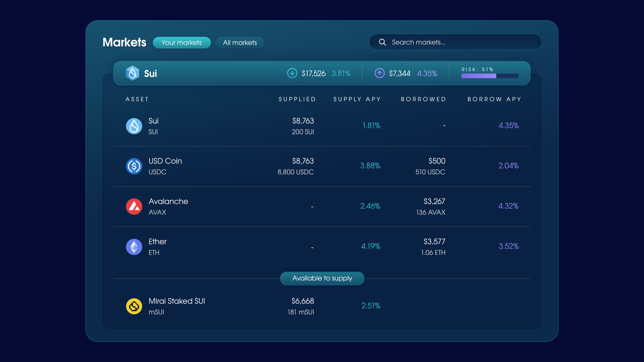Viewport: 644px width, 362px height.
Task: Click the Sui hexagon logo in header
Action: tap(132, 73)
